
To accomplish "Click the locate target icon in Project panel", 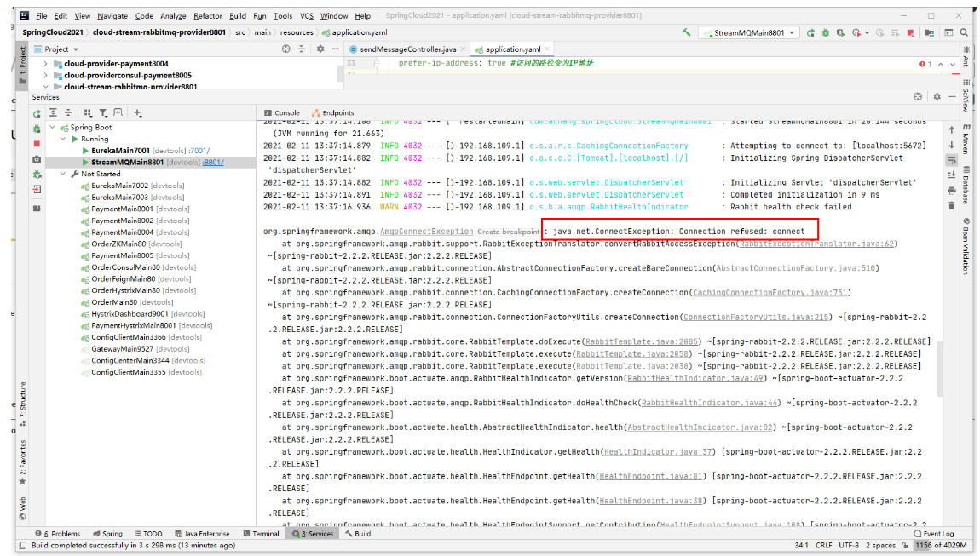I will pos(285,49).
